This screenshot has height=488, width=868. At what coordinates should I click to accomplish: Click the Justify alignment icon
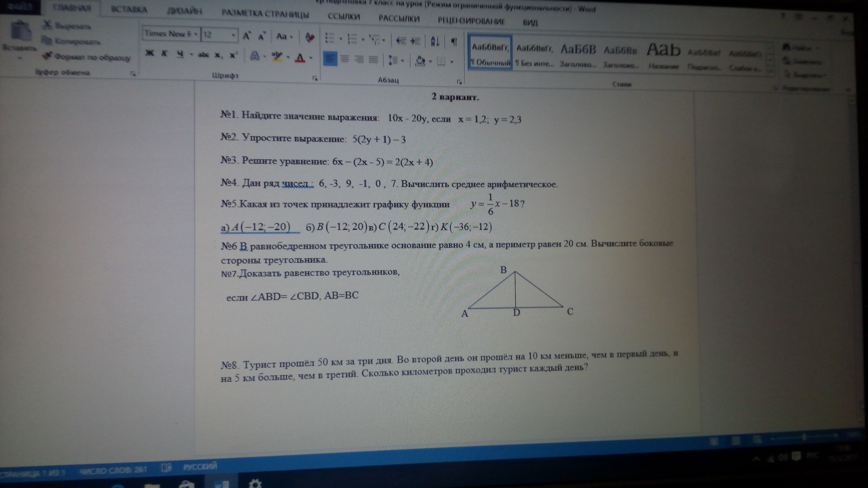[x=373, y=60]
